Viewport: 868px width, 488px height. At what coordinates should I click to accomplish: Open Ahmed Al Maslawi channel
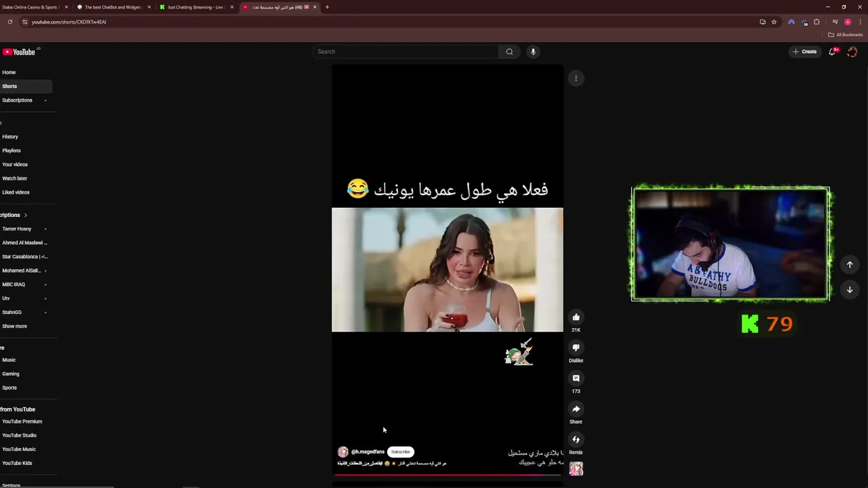[26, 243]
